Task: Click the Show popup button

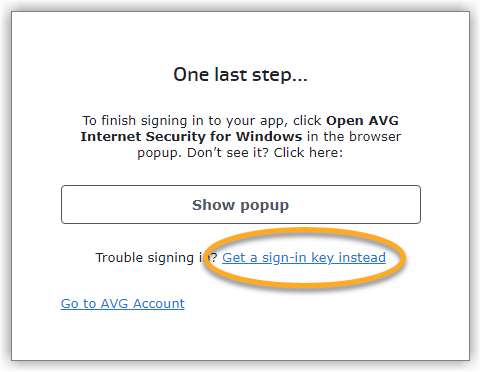Action: (x=241, y=204)
